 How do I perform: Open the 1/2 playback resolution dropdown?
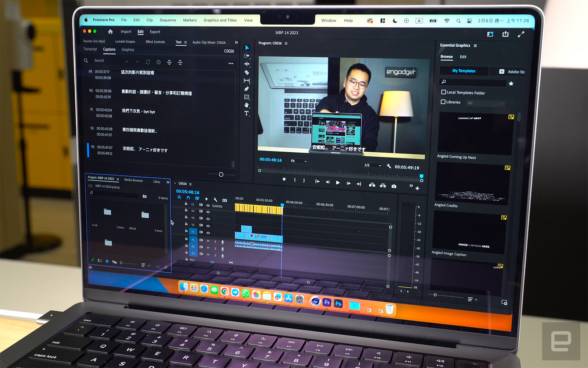pos(373,165)
